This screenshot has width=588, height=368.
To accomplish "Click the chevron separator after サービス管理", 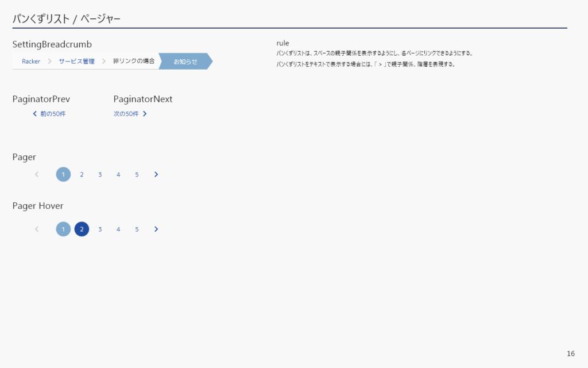I will pos(104,61).
